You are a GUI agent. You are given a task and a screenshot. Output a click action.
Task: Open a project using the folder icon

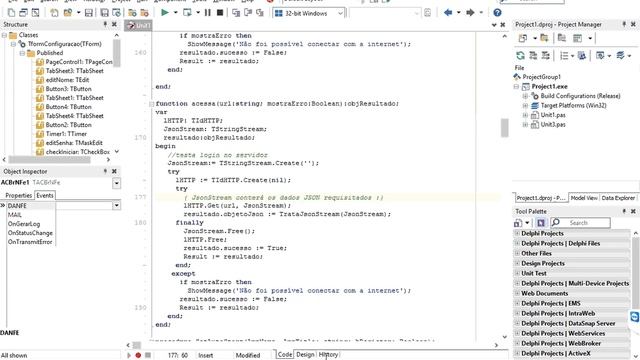pyautogui.click(x=67, y=13)
